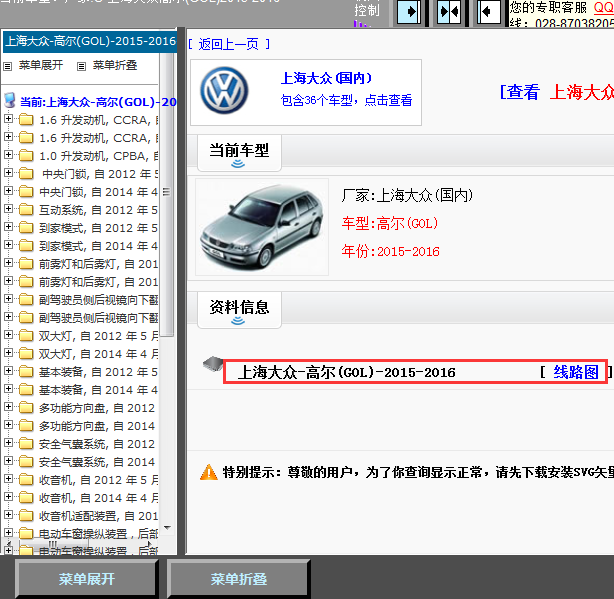The width and height of the screenshot is (614, 599).
Task: Select 当前:上海大众-高尔(GOL) root tree item
Action: tap(98, 102)
